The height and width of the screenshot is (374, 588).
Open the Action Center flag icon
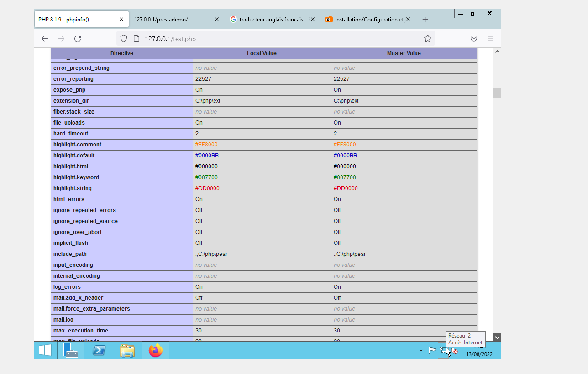[x=432, y=350]
